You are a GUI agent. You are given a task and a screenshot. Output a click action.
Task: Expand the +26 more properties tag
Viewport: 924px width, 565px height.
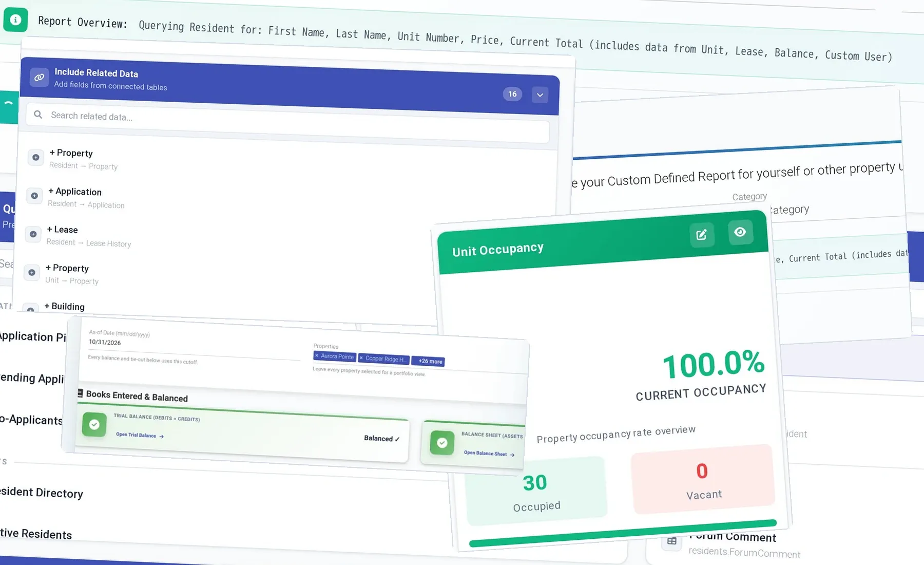(429, 361)
